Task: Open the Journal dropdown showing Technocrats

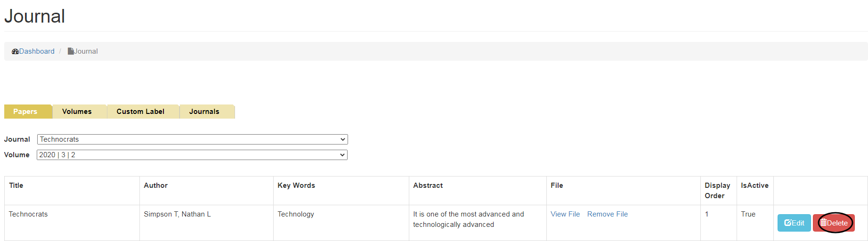Action: tap(192, 139)
